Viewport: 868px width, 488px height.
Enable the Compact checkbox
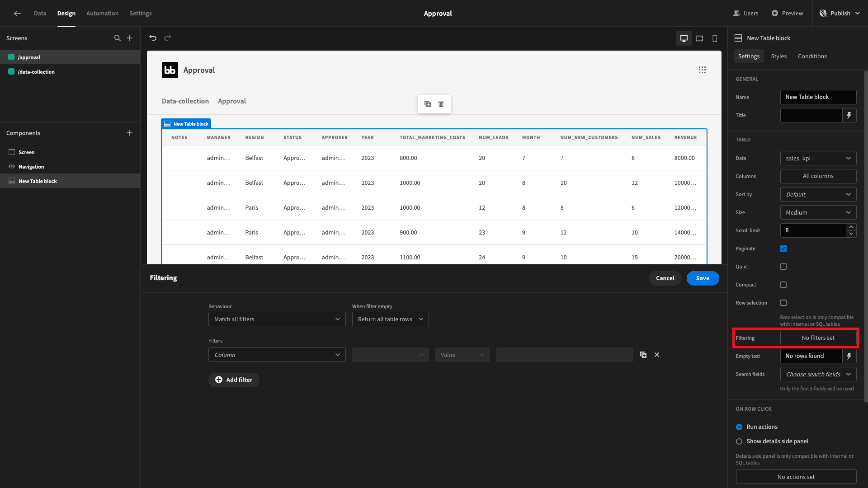(783, 285)
